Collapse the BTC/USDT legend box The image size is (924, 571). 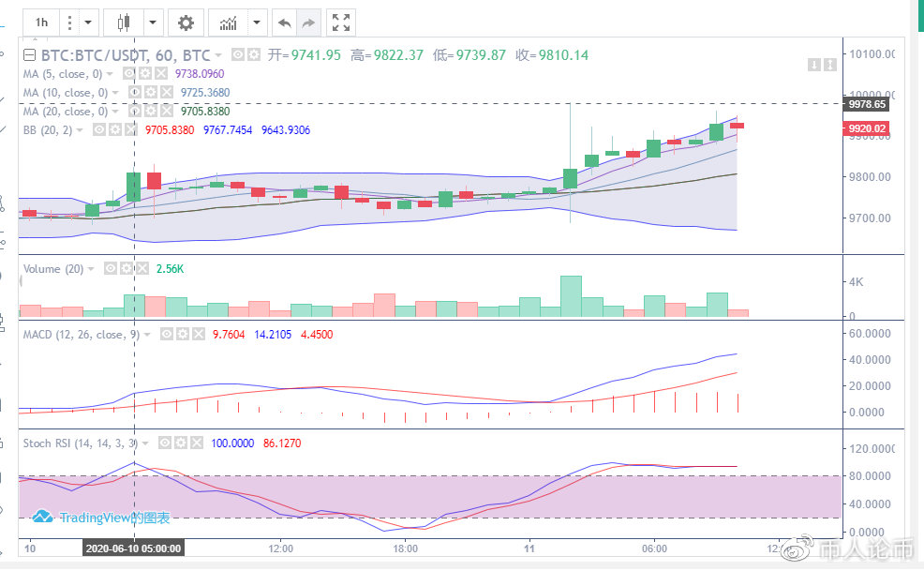(28, 54)
